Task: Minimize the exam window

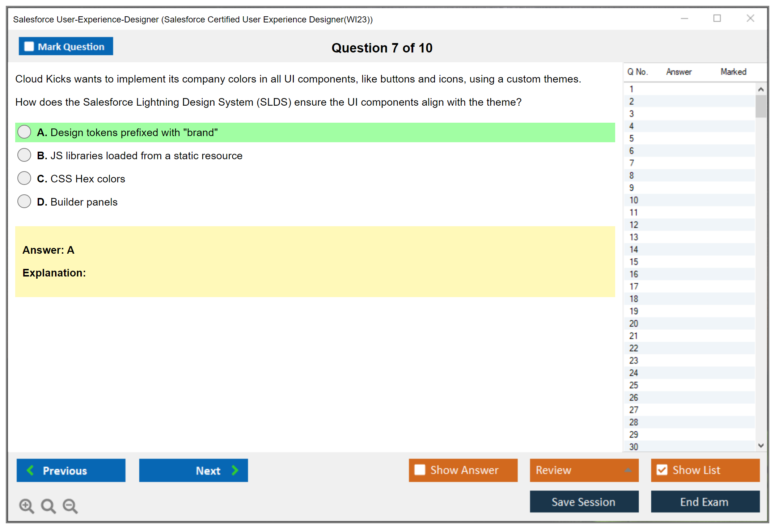Action: (684, 18)
